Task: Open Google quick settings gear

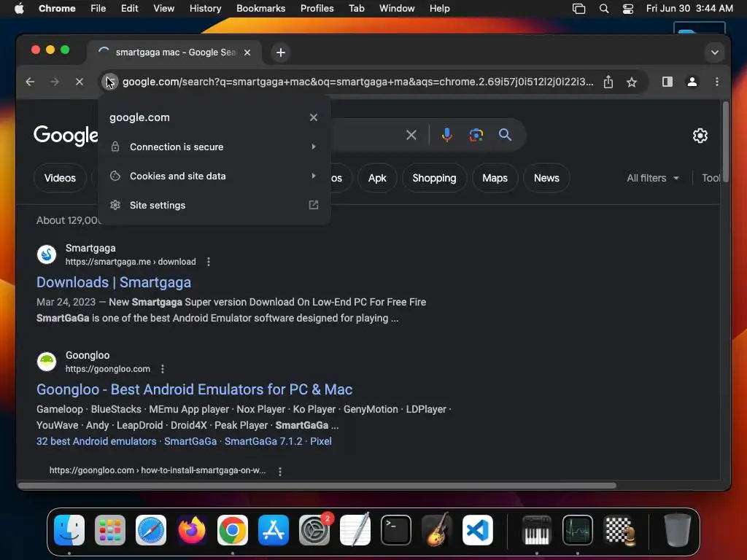Action: [x=700, y=136]
